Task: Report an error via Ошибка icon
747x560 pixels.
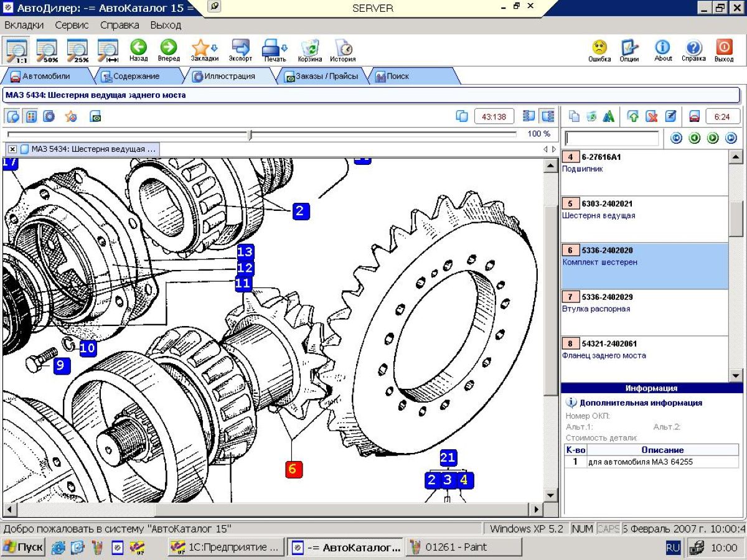Action: click(x=599, y=50)
